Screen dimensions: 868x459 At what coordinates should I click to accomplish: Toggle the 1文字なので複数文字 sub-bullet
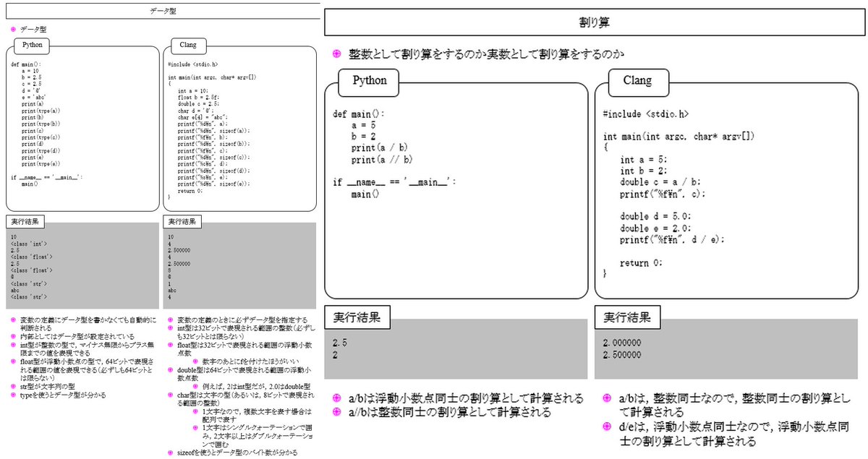coord(195,412)
